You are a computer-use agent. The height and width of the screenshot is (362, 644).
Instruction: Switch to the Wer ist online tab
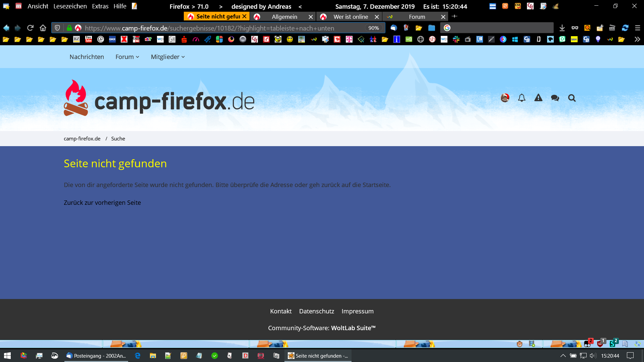(x=351, y=17)
